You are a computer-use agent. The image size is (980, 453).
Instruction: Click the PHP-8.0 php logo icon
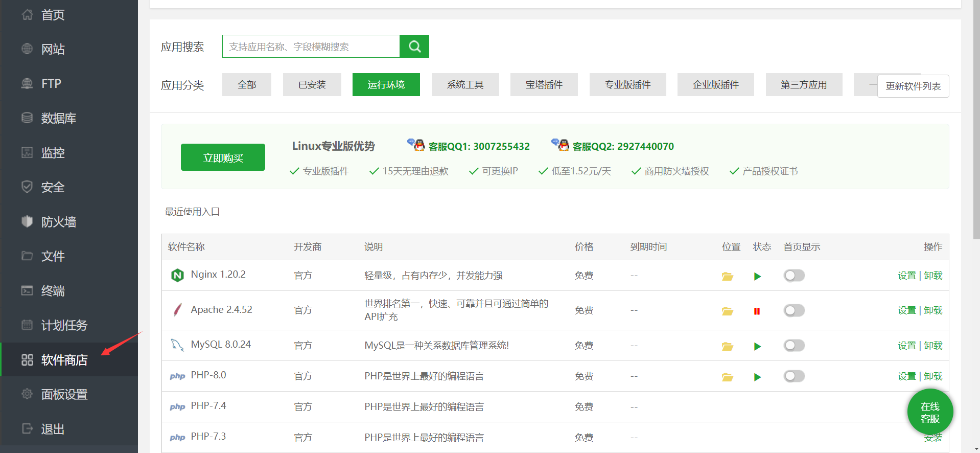pyautogui.click(x=177, y=376)
